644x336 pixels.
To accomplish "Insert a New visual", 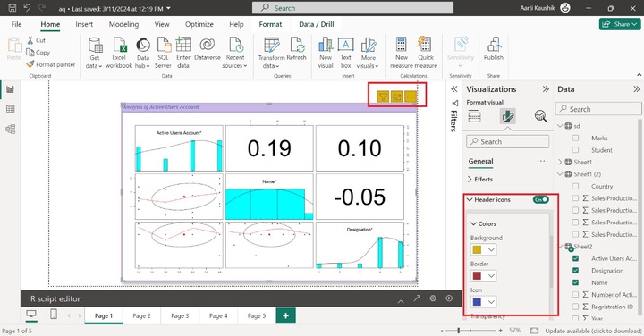I will click(326, 53).
